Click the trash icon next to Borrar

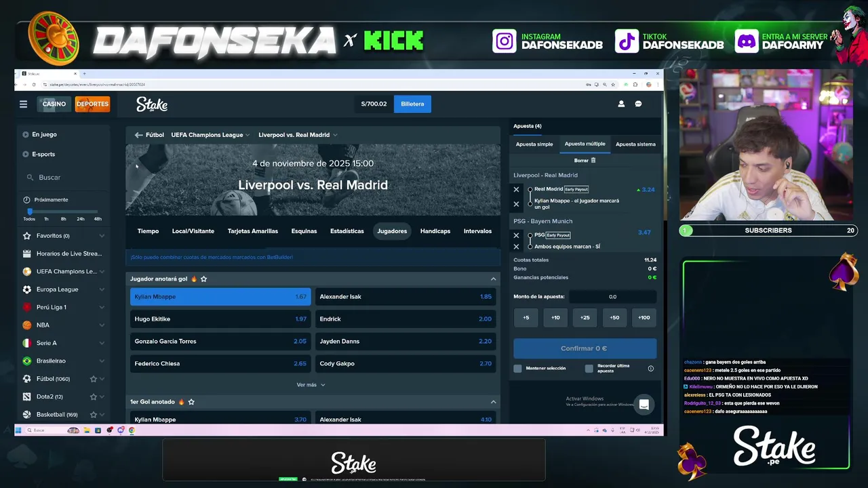593,161
